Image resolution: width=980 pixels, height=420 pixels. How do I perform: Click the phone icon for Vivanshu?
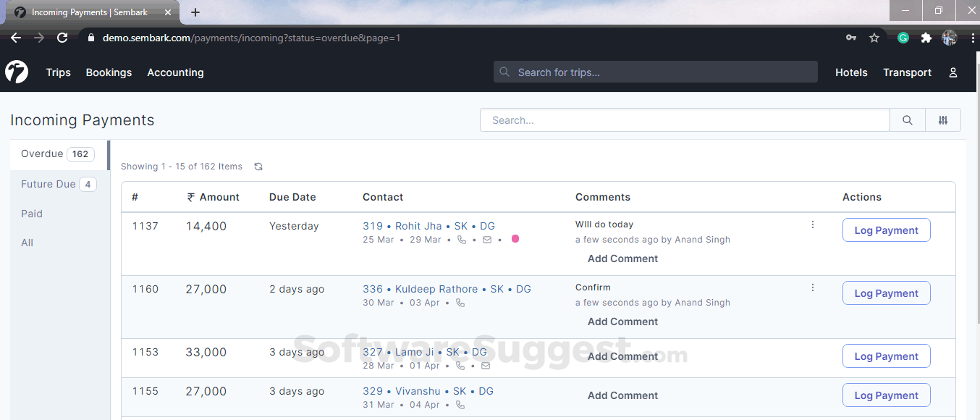[460, 405]
